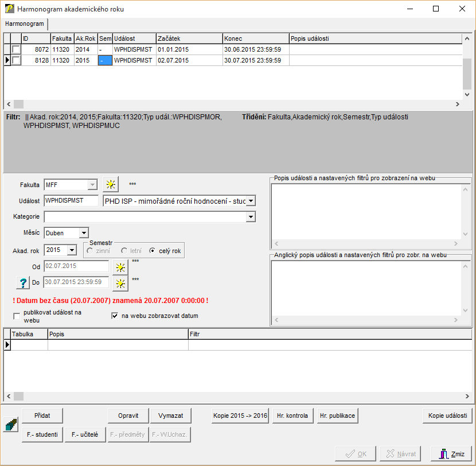Click the Událost code input field
This screenshot has width=476, height=466.
(x=71, y=201)
